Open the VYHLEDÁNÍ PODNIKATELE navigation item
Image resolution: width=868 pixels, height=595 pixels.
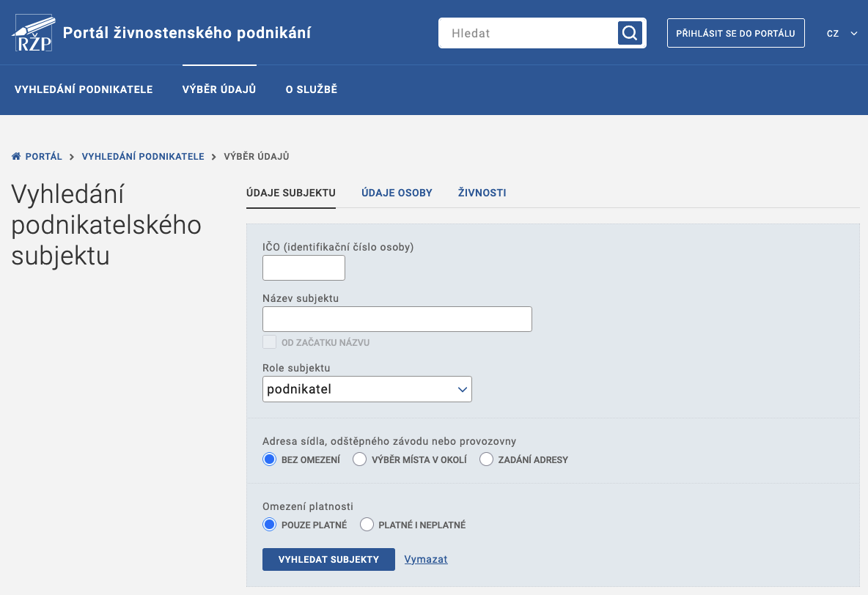point(84,89)
